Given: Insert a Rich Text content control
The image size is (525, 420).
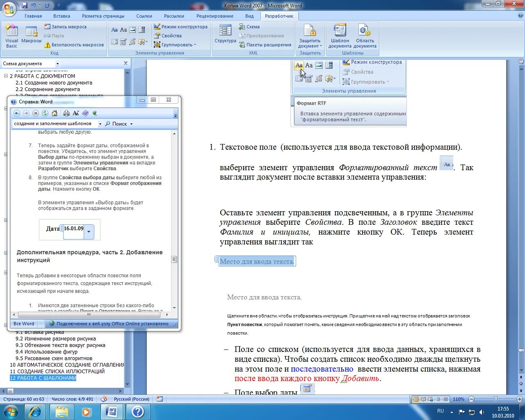Looking at the screenshot, I should pos(114,30).
